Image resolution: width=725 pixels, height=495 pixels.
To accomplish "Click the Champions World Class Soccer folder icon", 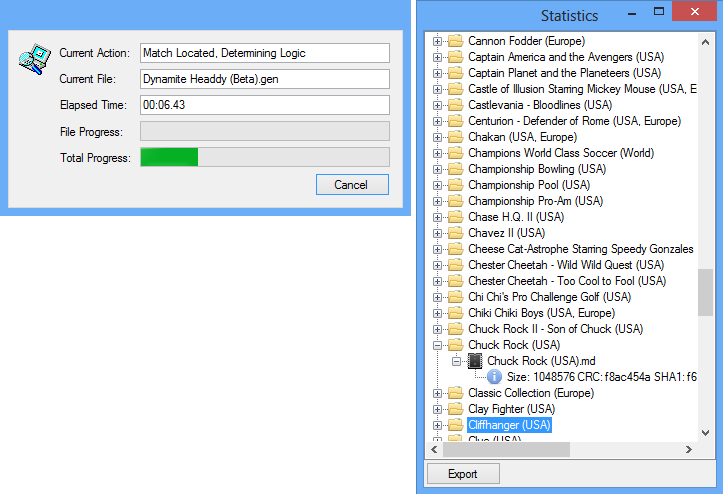I will coord(455,153).
